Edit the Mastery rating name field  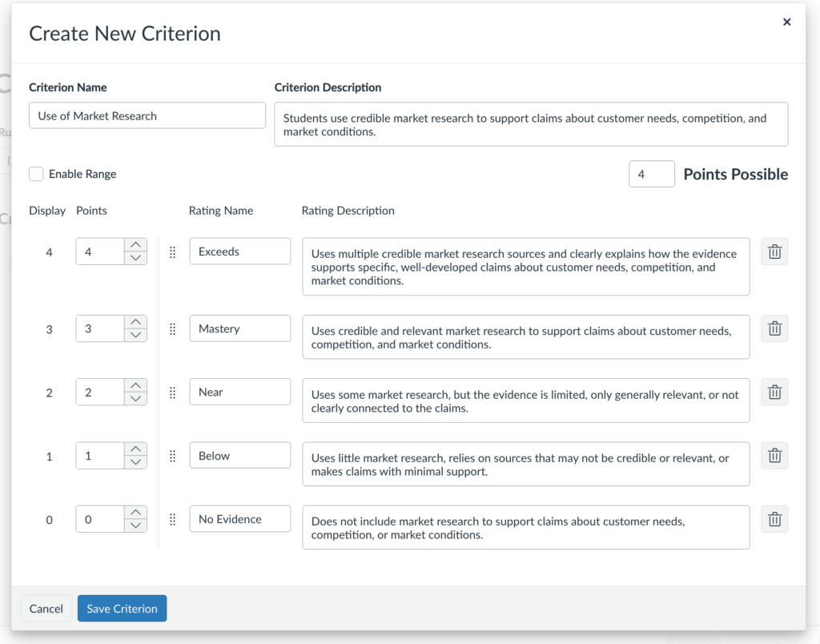240,328
